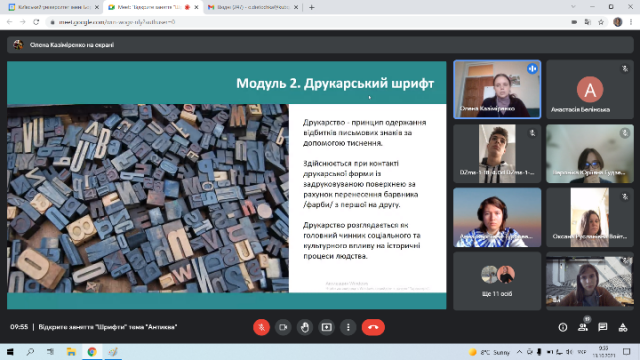Viewport: 640px width, 360px height.
Task: Click the 'Ще 11 осіб' tile
Action: 497,281
